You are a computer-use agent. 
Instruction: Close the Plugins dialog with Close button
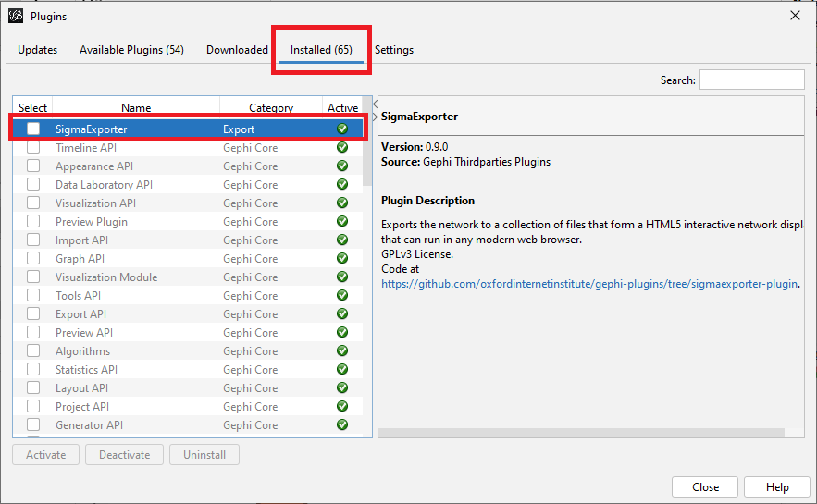[x=705, y=486]
